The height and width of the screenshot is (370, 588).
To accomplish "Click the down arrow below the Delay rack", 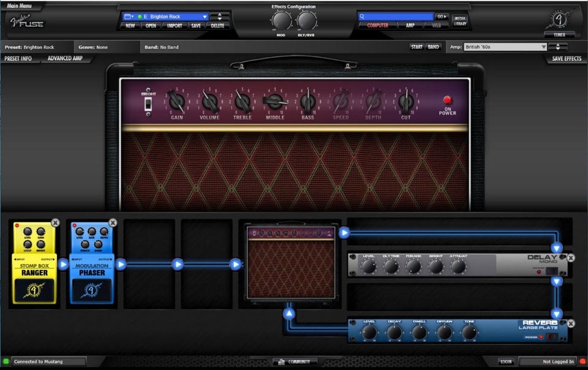I will pos(557,282).
